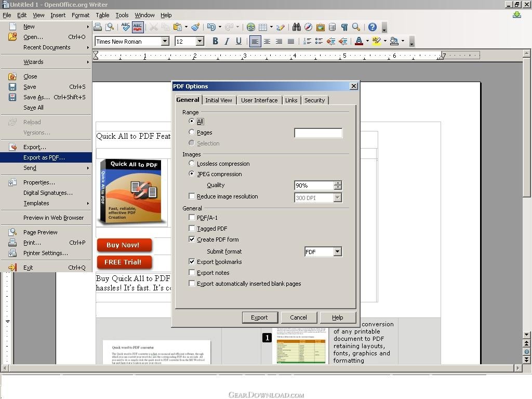This screenshot has width=532, height=399.
Task: Toggle AutoSpellcheck icon
Action: pos(138,27)
